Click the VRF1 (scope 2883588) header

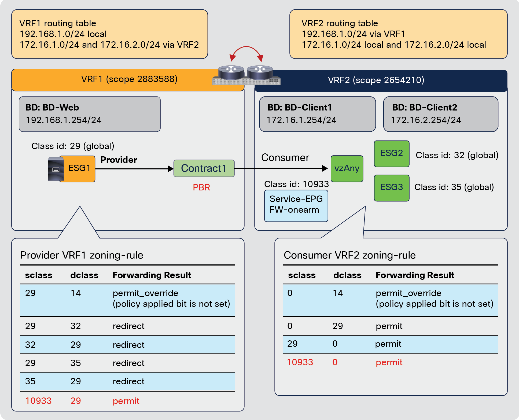coord(128,80)
